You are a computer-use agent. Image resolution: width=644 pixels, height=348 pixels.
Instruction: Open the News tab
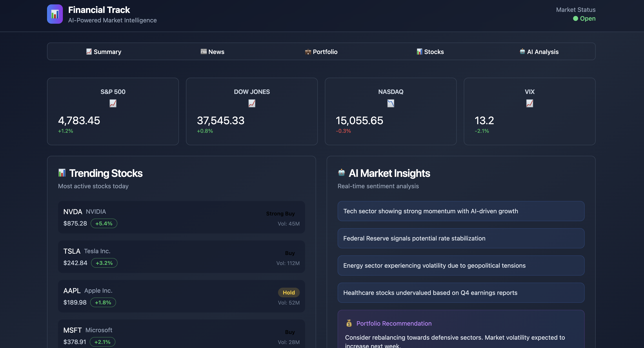[213, 52]
